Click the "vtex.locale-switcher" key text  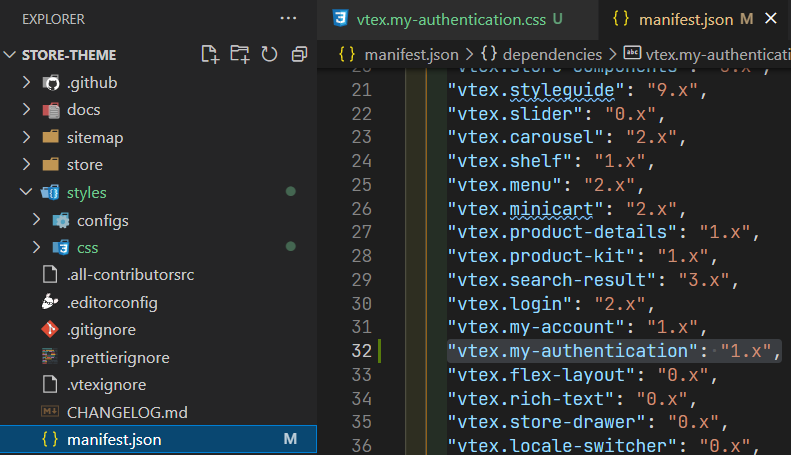[562, 445]
